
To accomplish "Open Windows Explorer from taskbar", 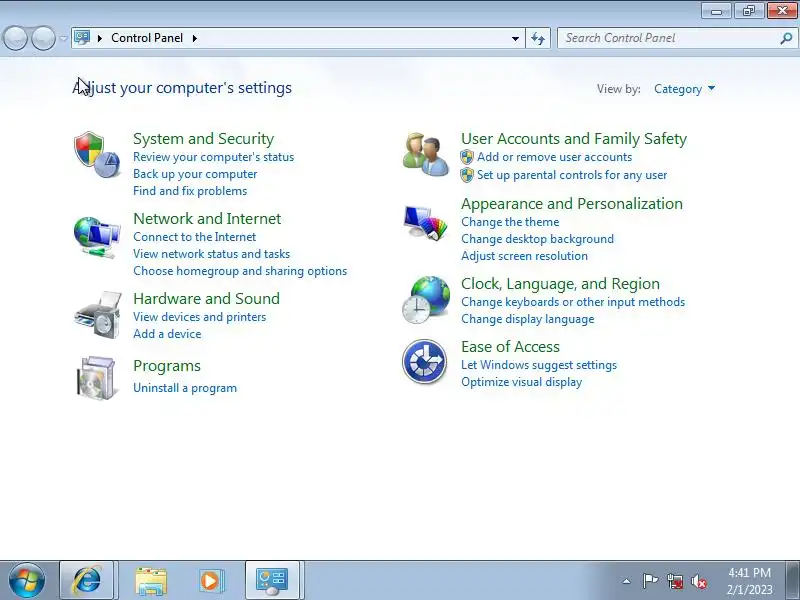I will (x=151, y=581).
